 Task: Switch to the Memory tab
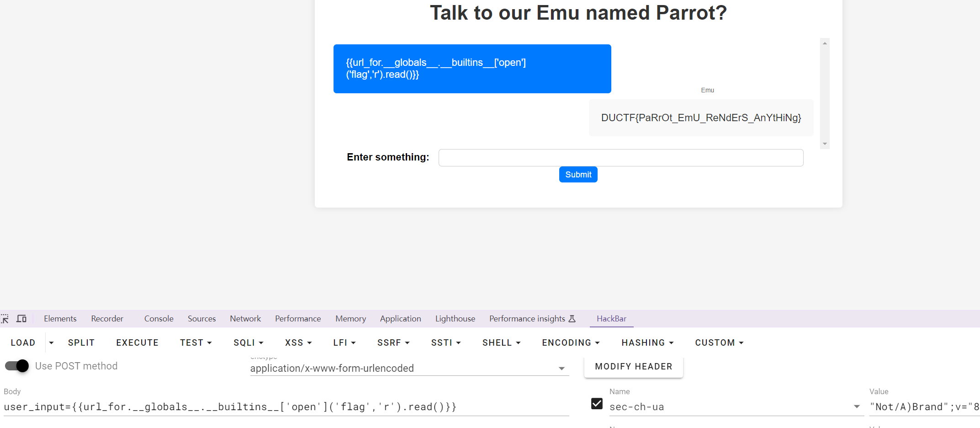(x=350, y=319)
